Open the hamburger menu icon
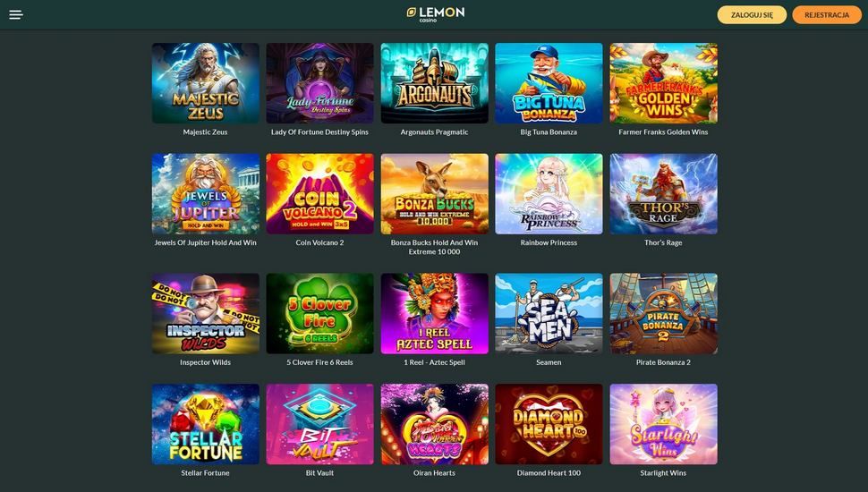The height and width of the screenshot is (492, 868). [16, 15]
